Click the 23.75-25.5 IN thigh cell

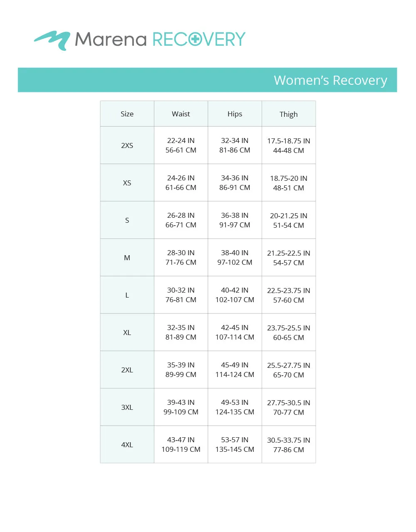coord(289,332)
